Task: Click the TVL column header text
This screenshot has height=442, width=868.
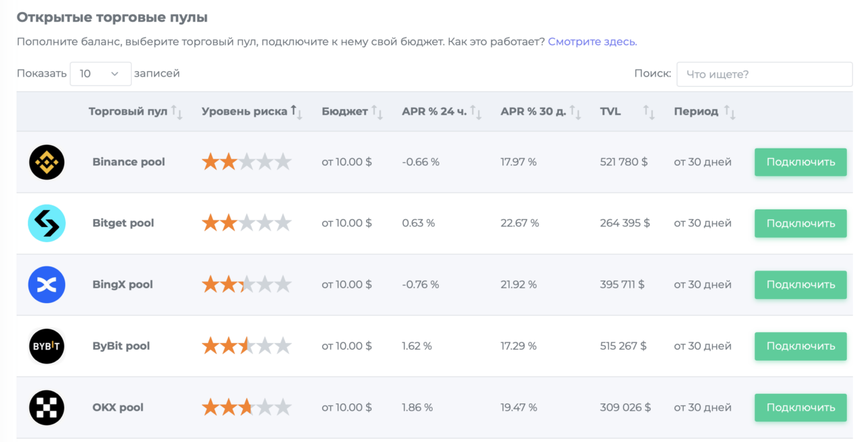Action: pos(610,112)
